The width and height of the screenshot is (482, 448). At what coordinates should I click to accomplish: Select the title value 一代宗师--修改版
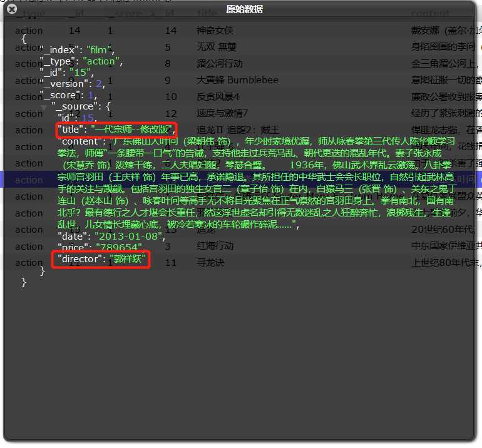[131, 130]
